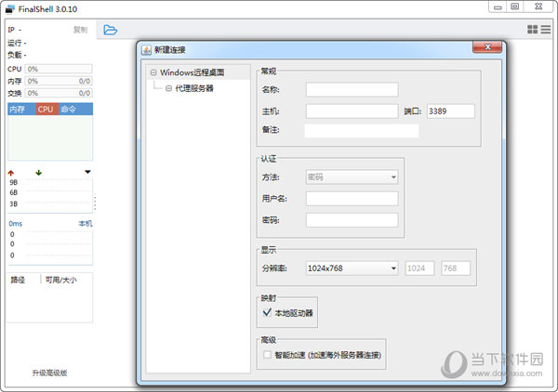This screenshot has width=558, height=392.
Task: Focus the 密码 password field
Action: click(352, 220)
